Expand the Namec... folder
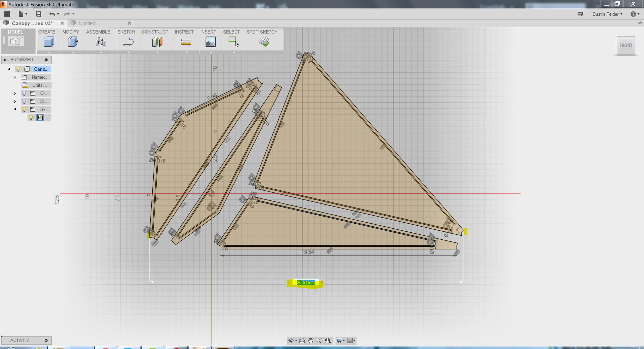Screen dimensions: 644x349 [15, 77]
